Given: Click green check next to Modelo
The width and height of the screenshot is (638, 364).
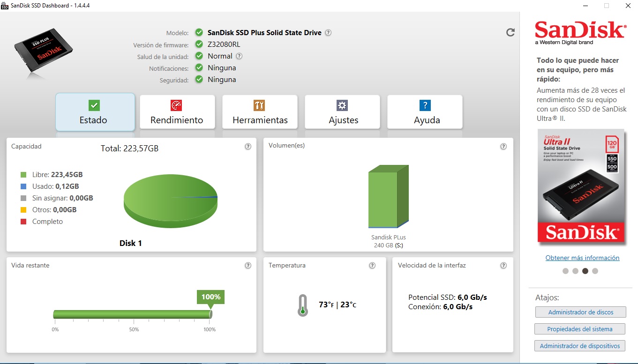Looking at the screenshot, I should point(199,32).
